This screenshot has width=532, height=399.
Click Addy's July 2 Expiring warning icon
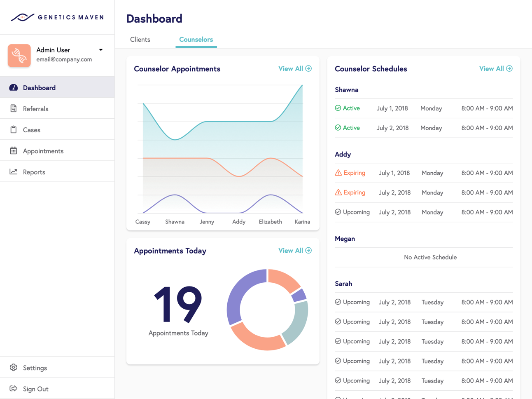[338, 192]
